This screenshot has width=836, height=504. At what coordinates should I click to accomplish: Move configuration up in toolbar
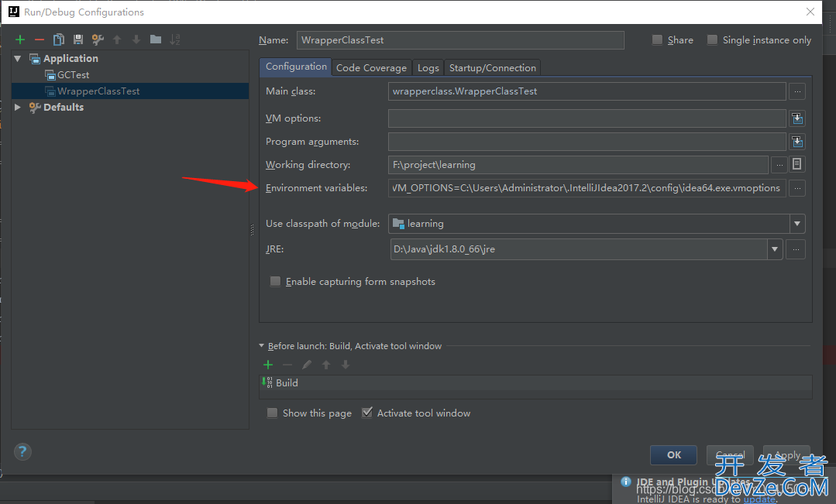117,39
